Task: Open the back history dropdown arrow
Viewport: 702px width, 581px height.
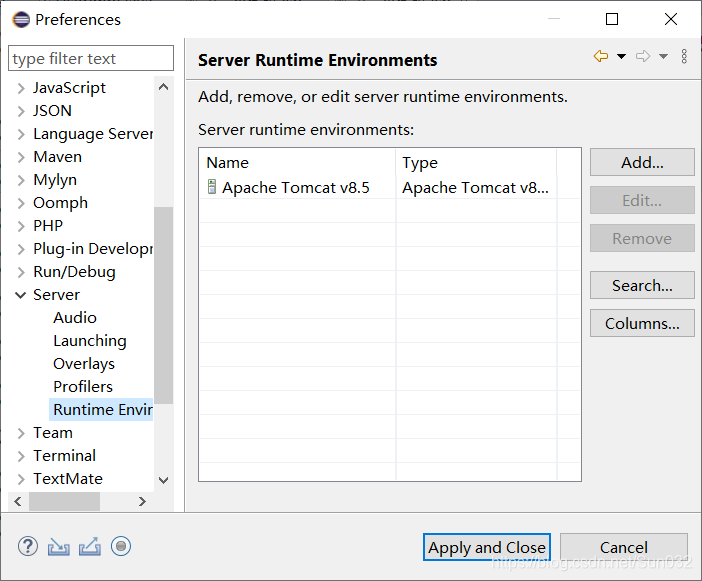Action: 621,56
